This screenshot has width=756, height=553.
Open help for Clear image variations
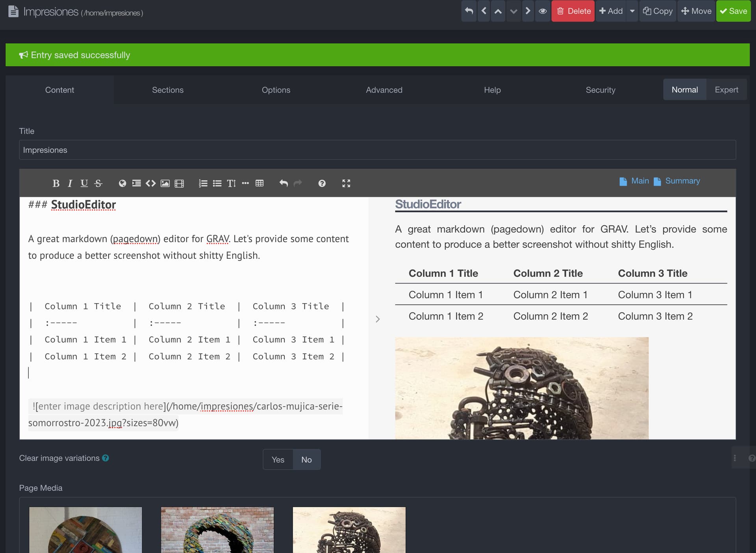(106, 458)
